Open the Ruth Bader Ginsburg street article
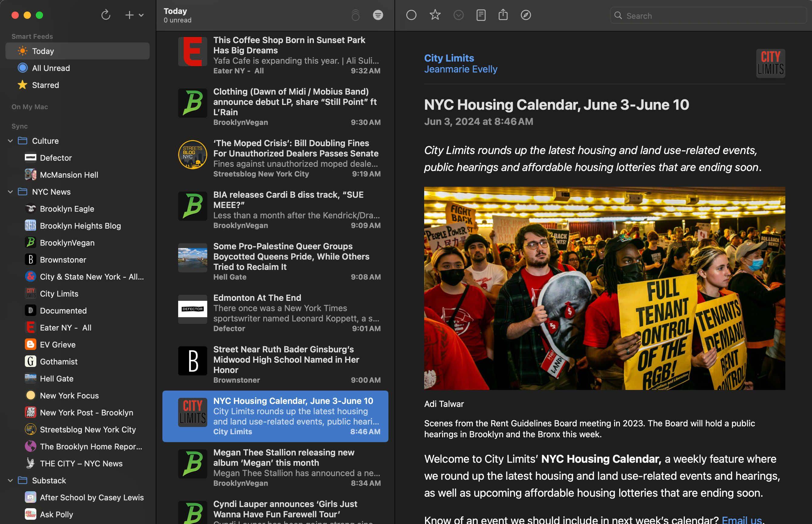This screenshot has height=524, width=812. (275, 364)
